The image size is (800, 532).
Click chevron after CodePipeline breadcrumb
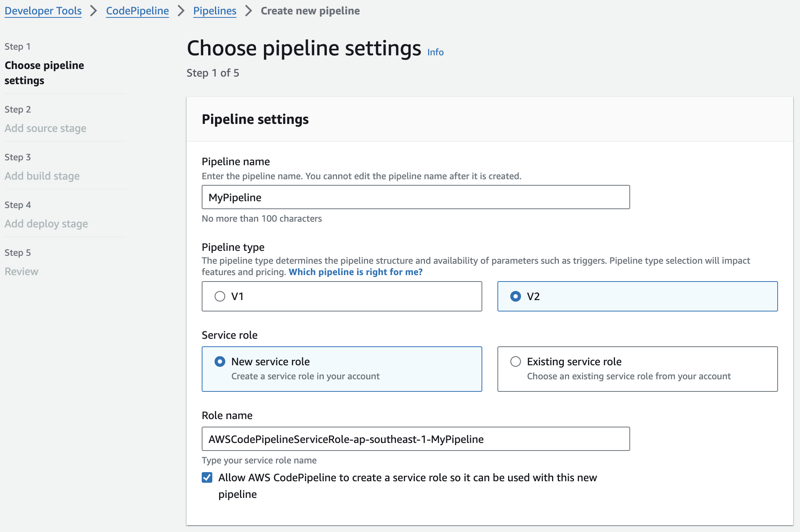(x=181, y=11)
